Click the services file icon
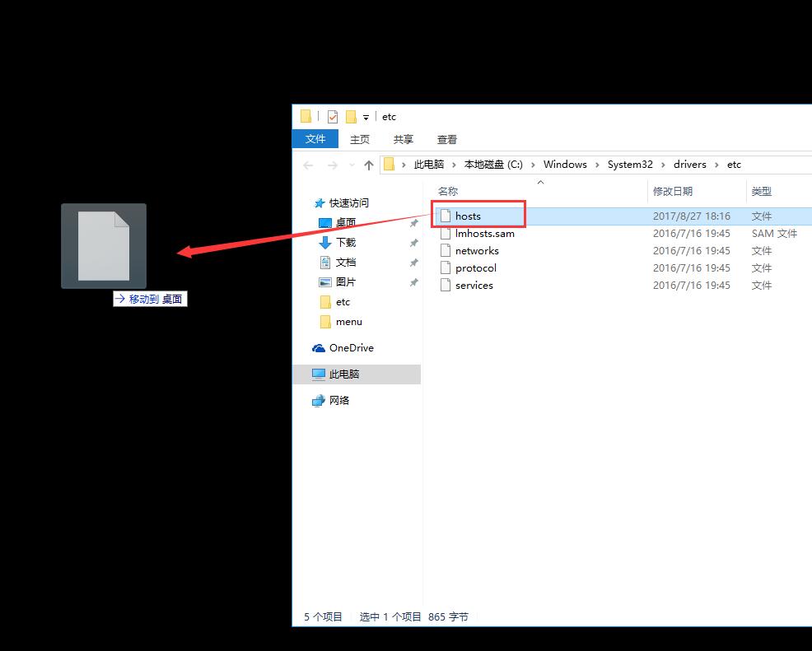This screenshot has width=812, height=651. pyautogui.click(x=446, y=286)
